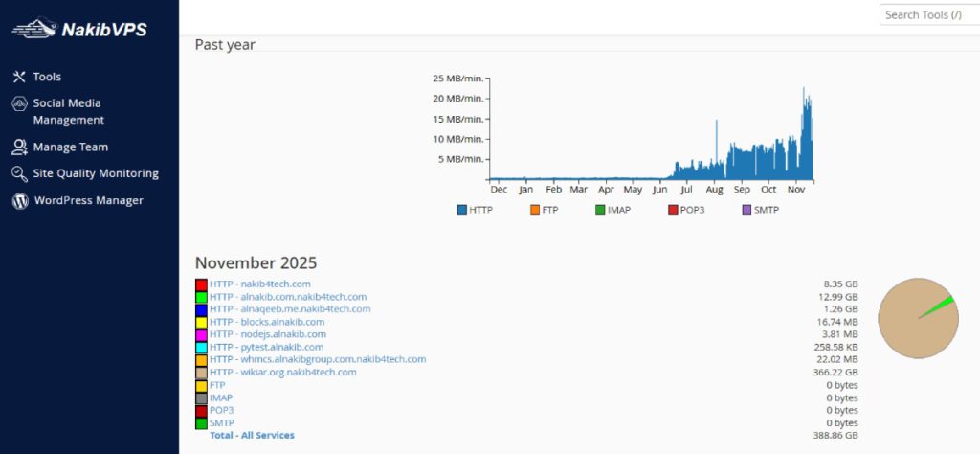Viewport: 980px width, 454px height.
Task: Click the November 2025 bandwidth pie chart
Action: [917, 319]
